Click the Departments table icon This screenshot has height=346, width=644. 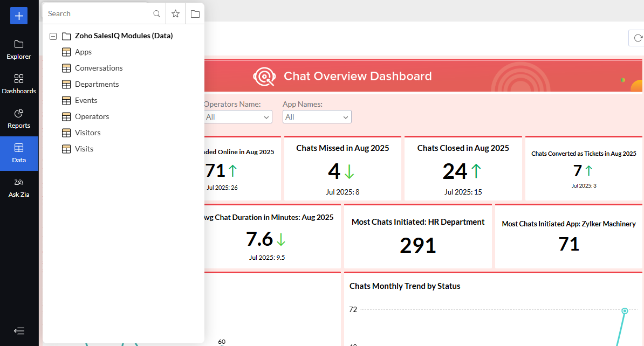tap(66, 85)
